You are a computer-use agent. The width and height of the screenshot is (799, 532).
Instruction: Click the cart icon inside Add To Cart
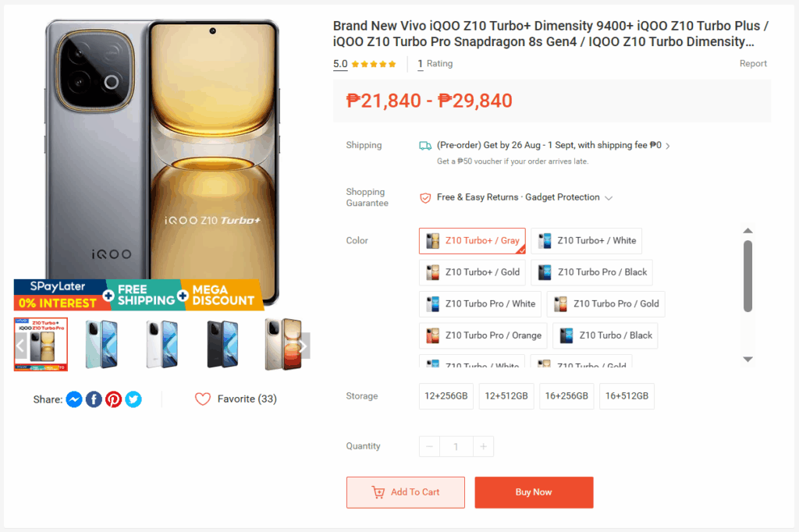[382, 492]
